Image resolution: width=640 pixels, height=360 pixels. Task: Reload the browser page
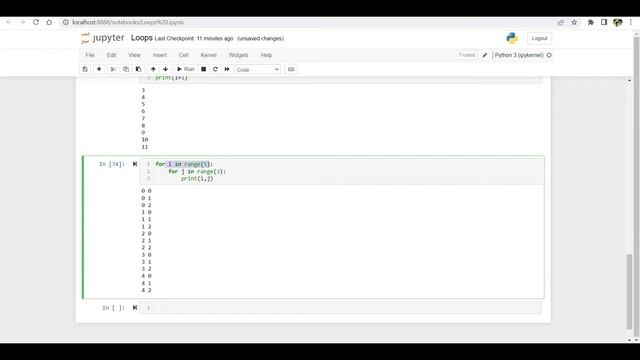click(36, 22)
